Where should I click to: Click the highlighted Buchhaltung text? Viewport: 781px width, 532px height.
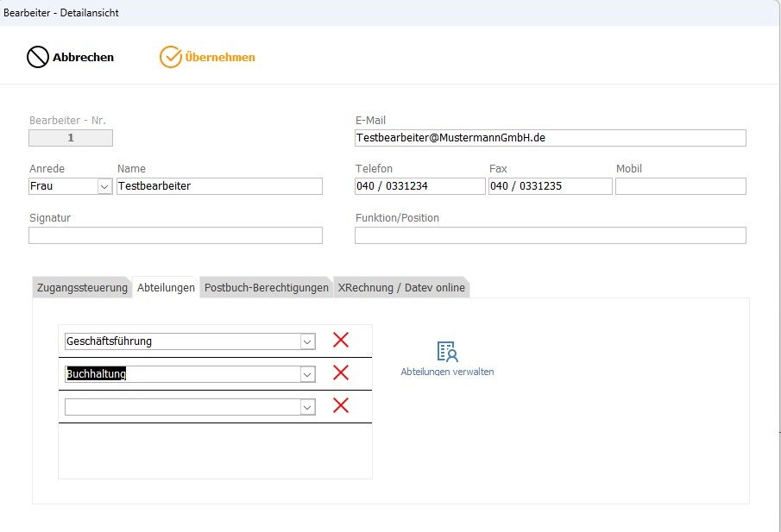pos(96,373)
